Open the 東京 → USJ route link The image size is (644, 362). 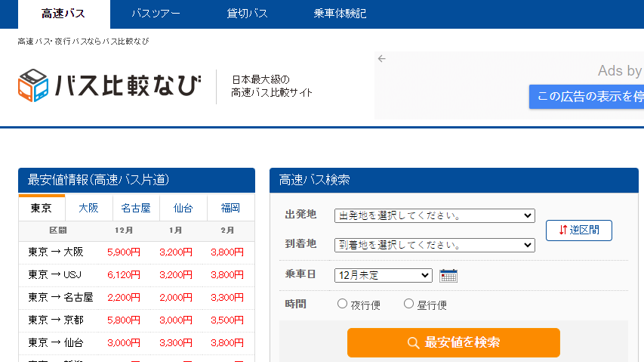[x=54, y=274]
